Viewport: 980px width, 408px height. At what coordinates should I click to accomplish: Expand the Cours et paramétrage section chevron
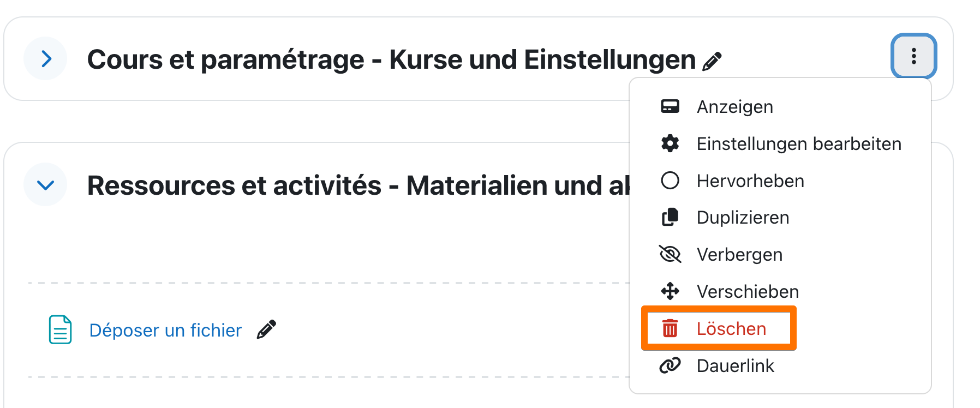pyautogui.click(x=46, y=59)
